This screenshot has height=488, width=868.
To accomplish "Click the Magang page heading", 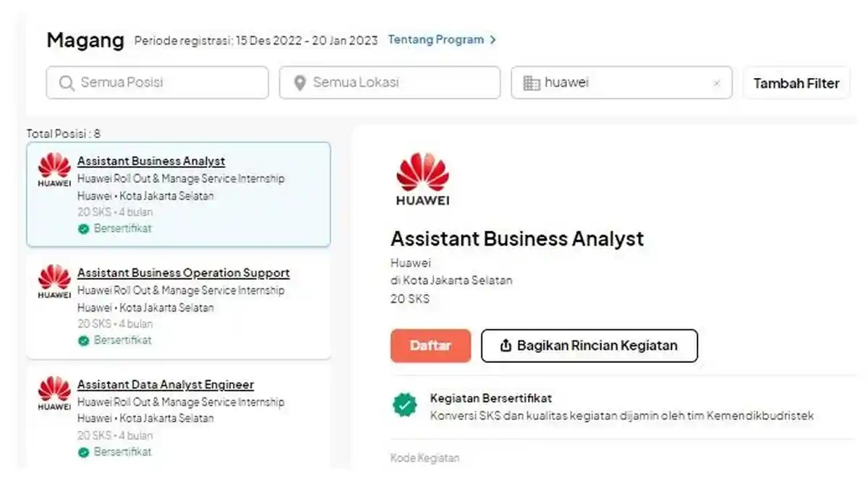I will click(x=85, y=40).
